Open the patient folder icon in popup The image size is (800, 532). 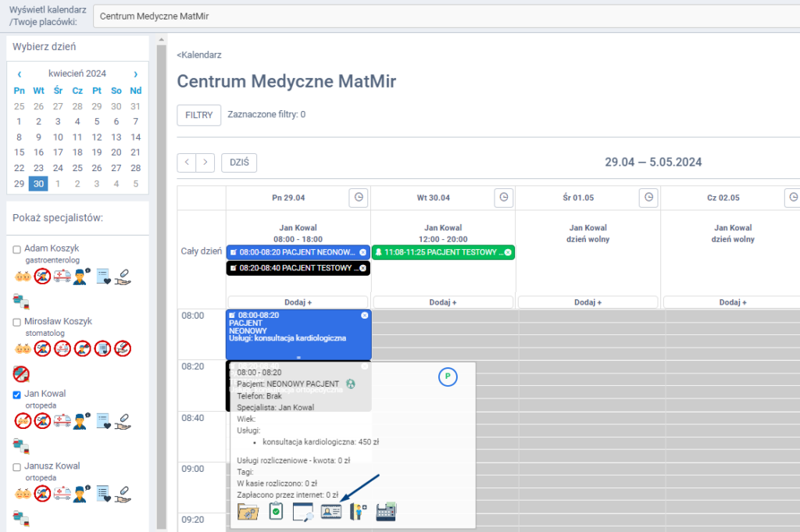pyautogui.click(x=248, y=512)
